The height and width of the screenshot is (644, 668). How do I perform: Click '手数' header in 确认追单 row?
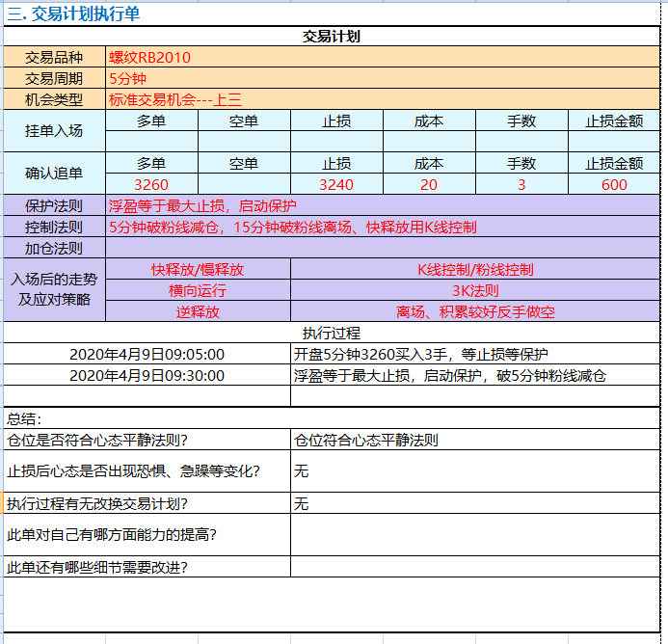point(521,163)
